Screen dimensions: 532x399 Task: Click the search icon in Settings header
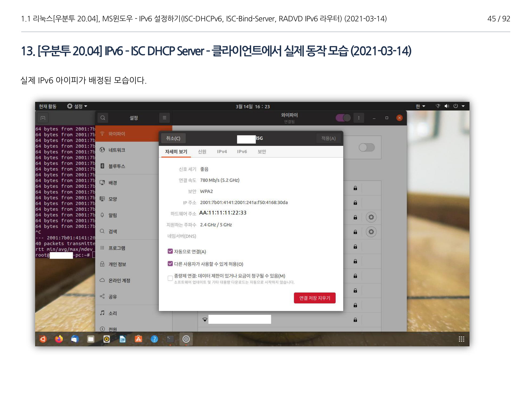(103, 118)
